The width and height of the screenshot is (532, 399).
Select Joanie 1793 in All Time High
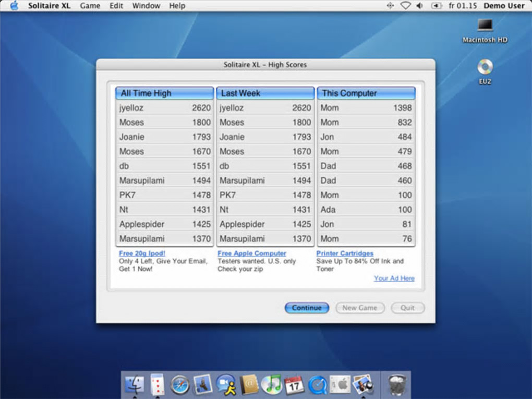point(164,137)
